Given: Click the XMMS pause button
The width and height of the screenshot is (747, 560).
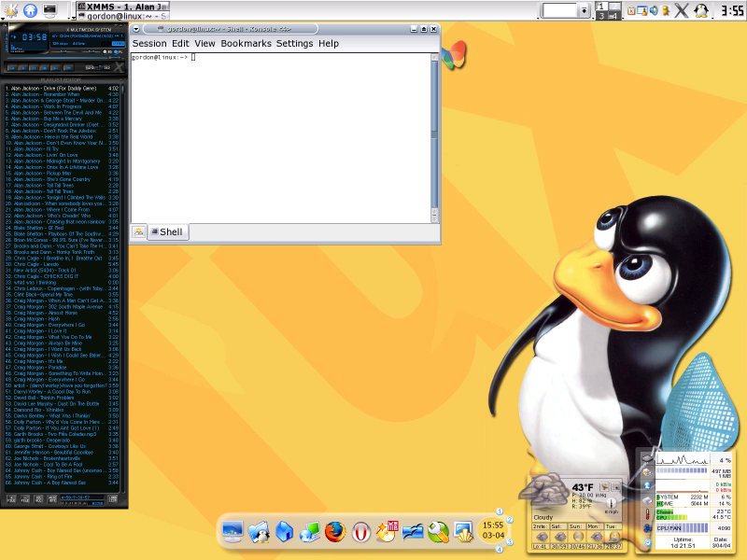Looking at the screenshot, I should (x=34, y=68).
